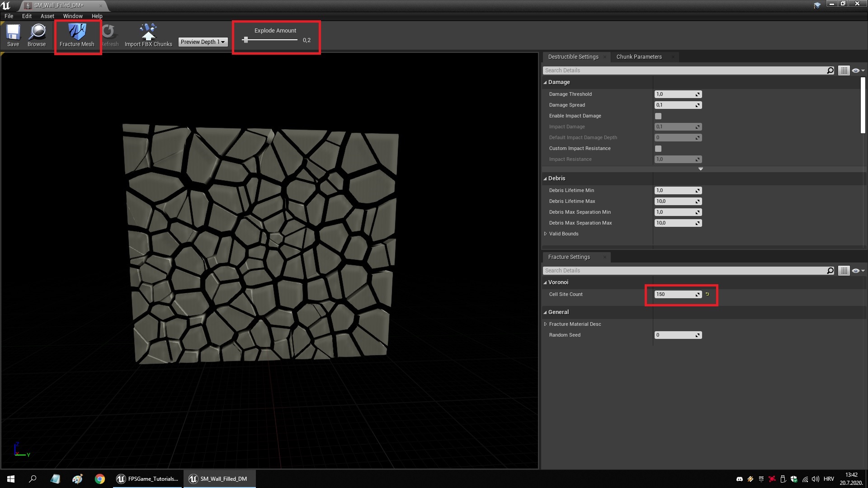Click the Random Seed input field
The image size is (868, 488).
pyautogui.click(x=675, y=335)
